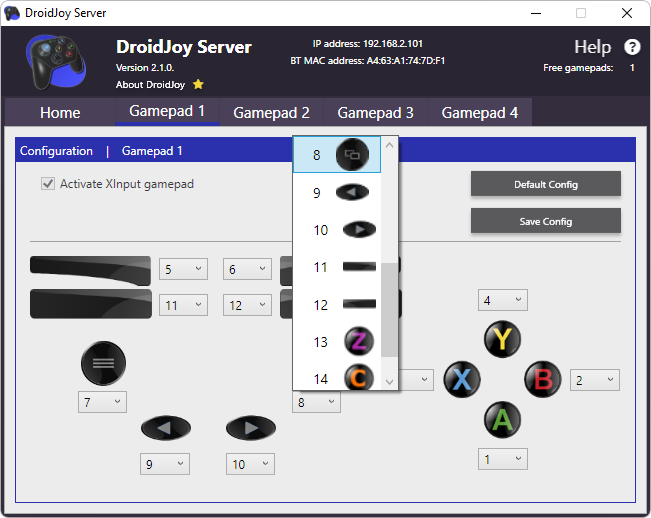Switch to the Gamepad 4 tab

[480, 112]
